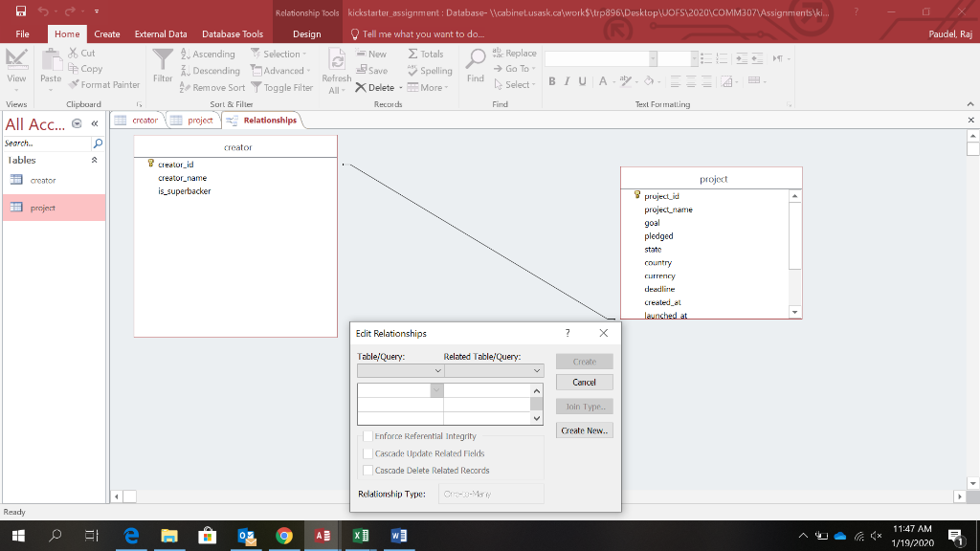The image size is (980, 551).
Task: Click Cancel in Edit Relationships dialog
Action: coord(585,383)
